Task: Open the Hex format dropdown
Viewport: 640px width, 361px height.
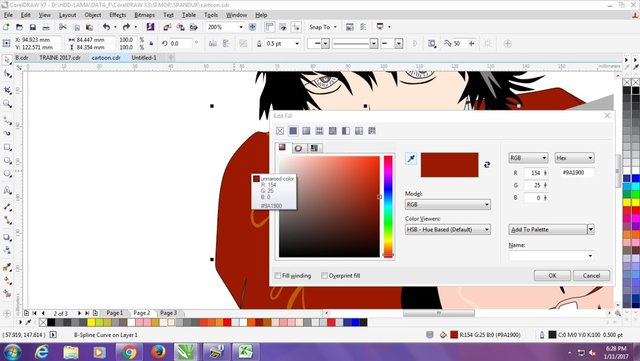Action: pyautogui.click(x=574, y=158)
